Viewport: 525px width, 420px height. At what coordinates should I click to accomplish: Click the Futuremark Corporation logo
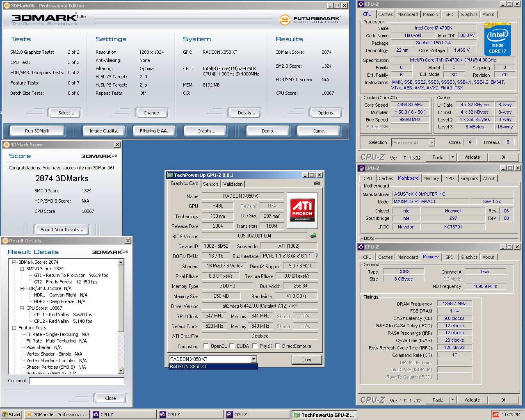click(310, 19)
